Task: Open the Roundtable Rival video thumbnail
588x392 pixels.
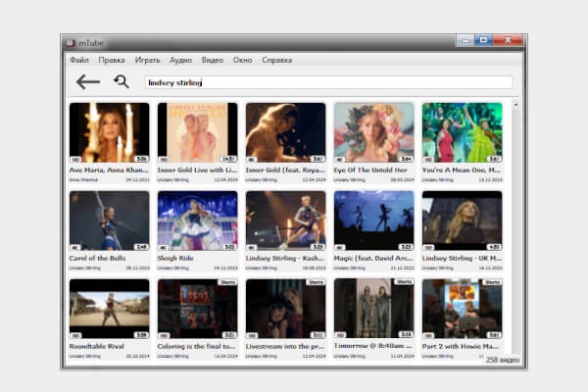Action: [x=110, y=309]
